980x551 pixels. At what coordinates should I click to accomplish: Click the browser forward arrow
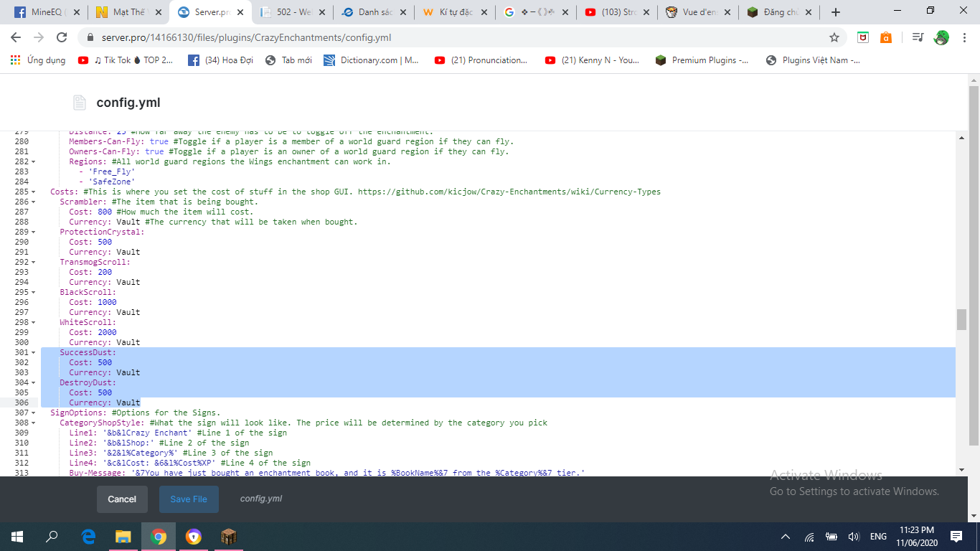39,38
